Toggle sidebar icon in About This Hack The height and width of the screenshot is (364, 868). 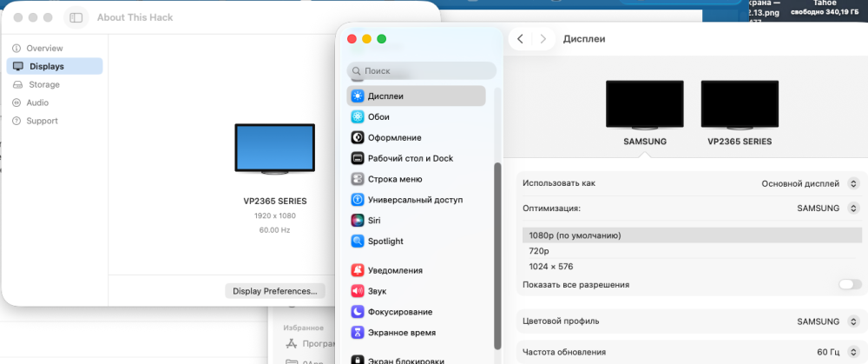coord(76,17)
